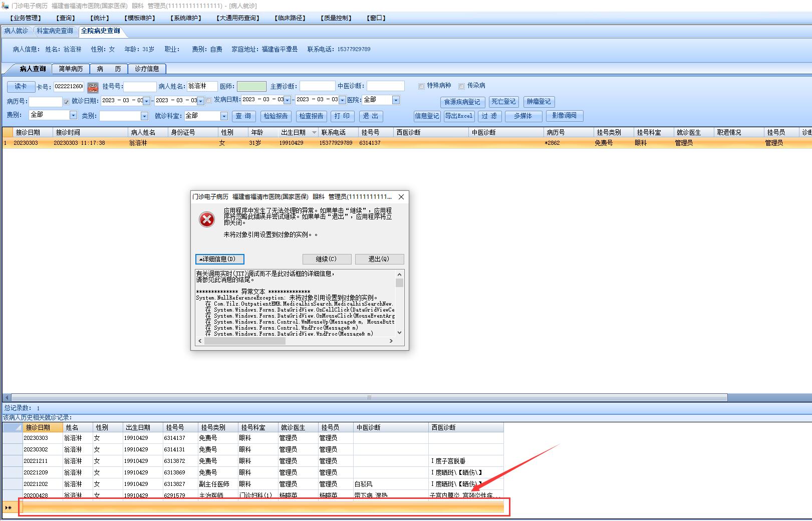Click the new-row marker in history grid
Image resolution: width=812 pixels, height=521 pixels.
click(x=9, y=507)
